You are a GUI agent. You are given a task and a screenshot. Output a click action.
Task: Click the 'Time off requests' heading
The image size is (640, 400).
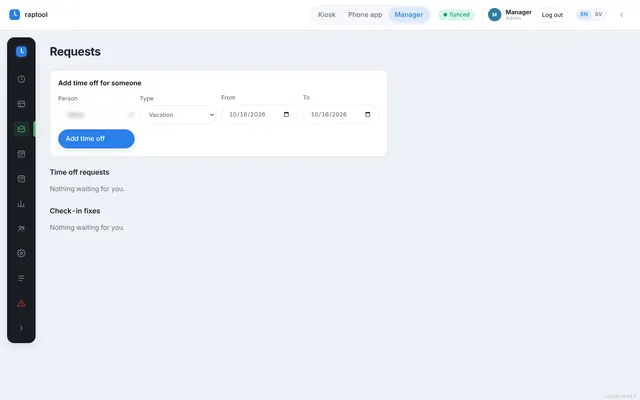[x=79, y=172]
